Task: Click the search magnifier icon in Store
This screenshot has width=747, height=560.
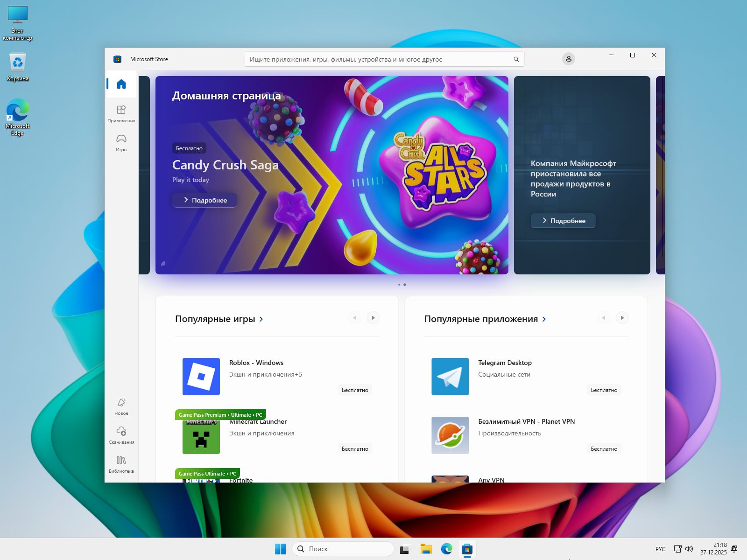Action: (x=516, y=59)
